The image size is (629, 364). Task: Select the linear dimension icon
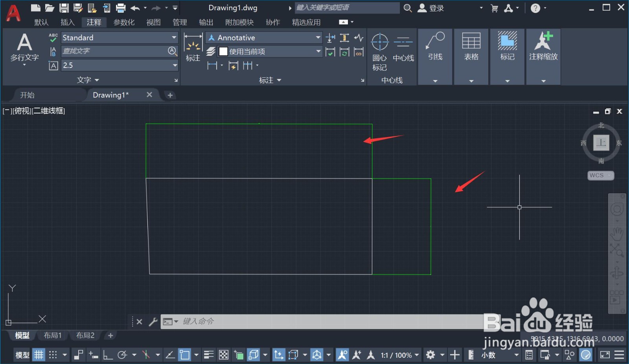point(212,66)
